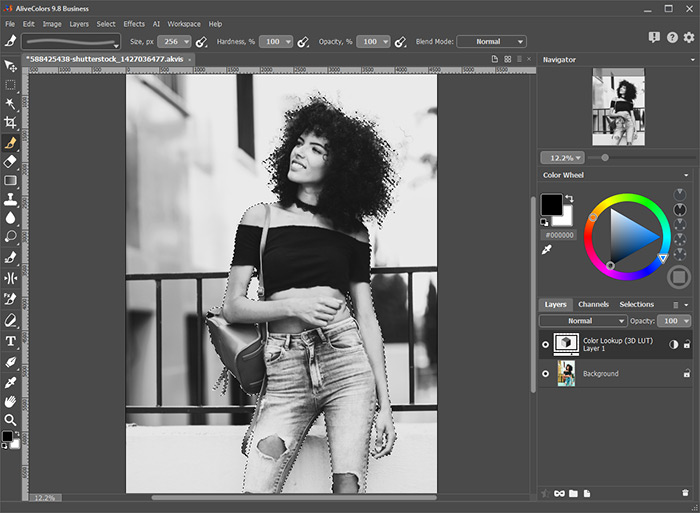Select the Magic Wand tool

[10, 104]
